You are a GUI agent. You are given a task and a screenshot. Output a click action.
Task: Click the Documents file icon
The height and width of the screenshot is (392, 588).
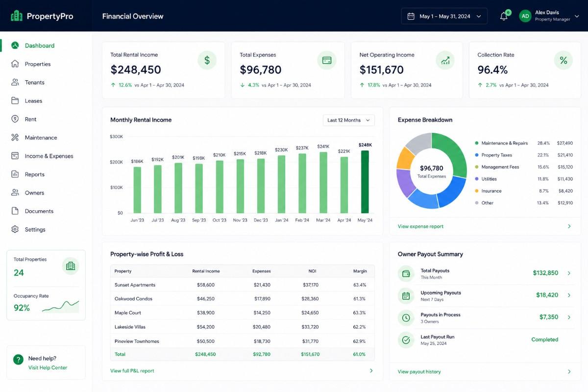(15, 211)
